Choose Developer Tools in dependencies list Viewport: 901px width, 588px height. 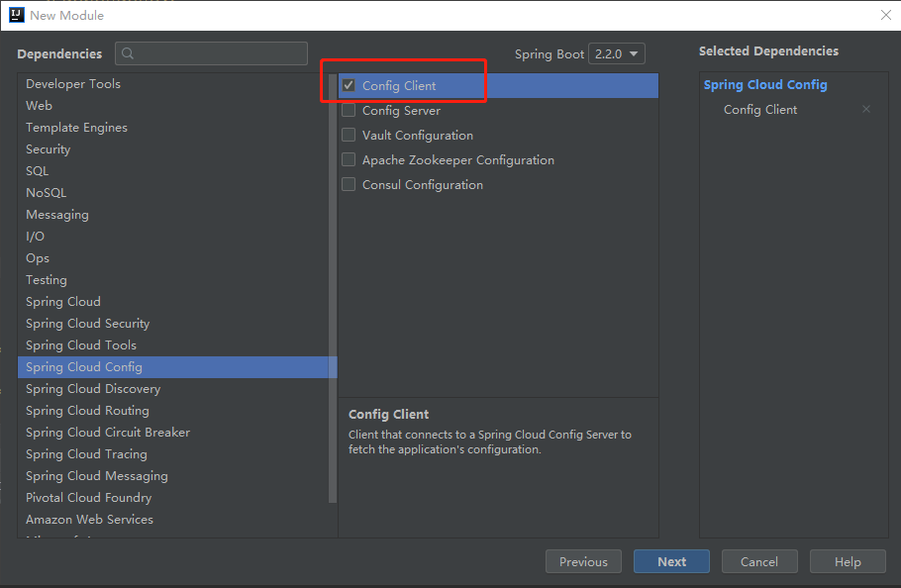[73, 84]
